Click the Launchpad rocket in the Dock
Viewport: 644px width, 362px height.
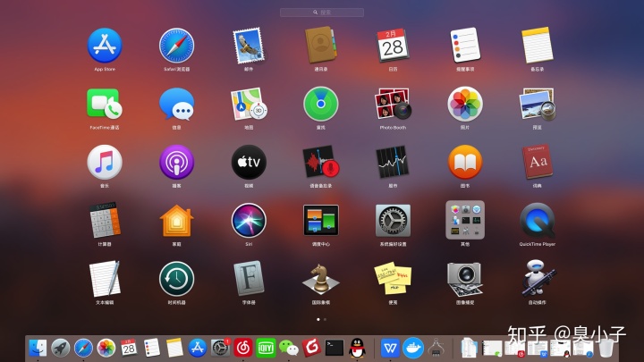pos(61,348)
